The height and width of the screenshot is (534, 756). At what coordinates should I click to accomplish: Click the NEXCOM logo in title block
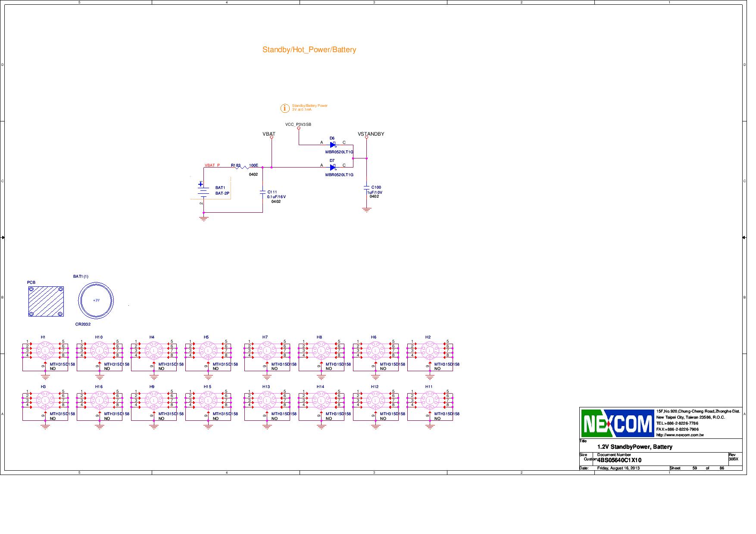(616, 423)
